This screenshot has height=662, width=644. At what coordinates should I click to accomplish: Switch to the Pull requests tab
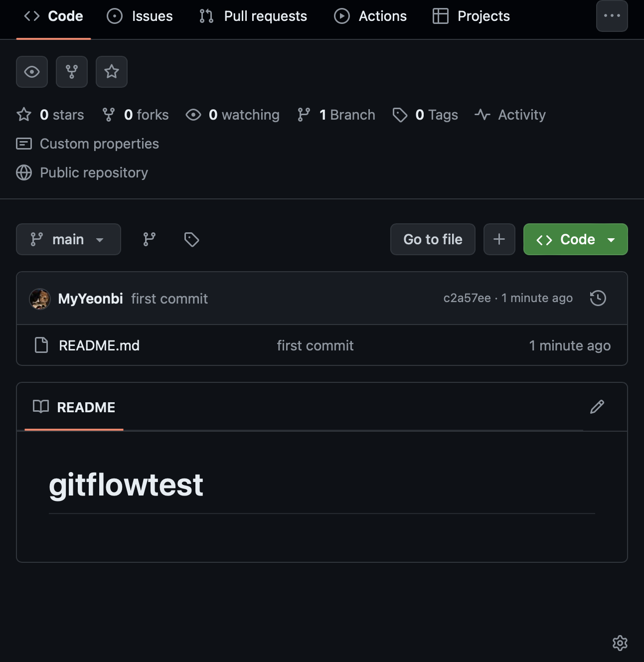(x=253, y=16)
